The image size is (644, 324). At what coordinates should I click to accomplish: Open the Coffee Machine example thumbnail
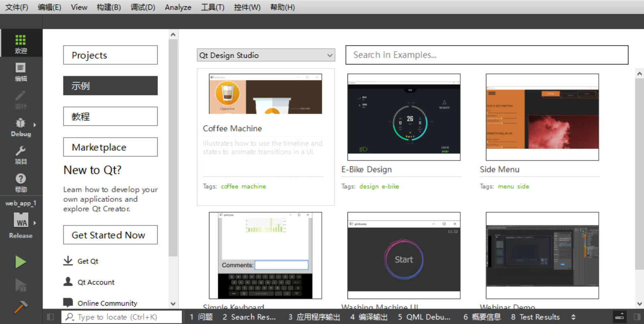(265, 94)
